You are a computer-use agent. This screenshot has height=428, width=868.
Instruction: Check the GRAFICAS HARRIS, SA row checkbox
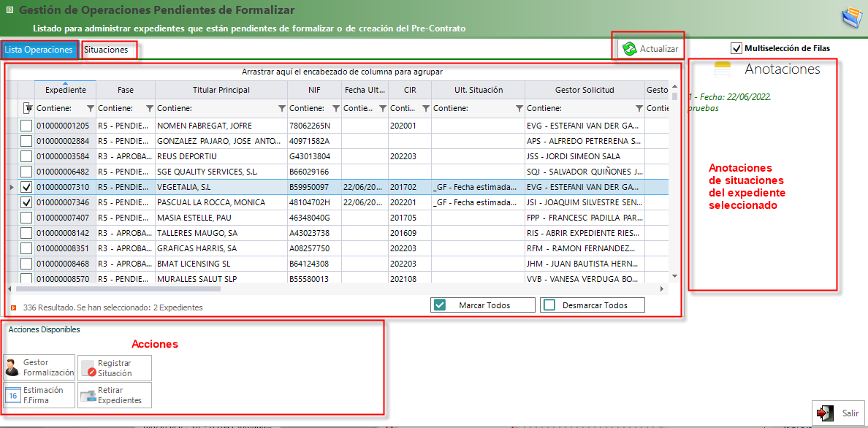(26, 248)
